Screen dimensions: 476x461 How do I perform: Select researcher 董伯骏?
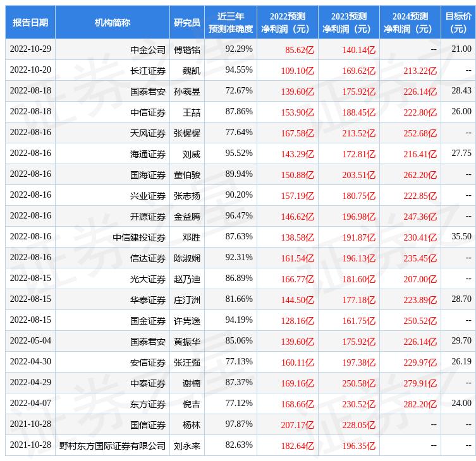click(187, 175)
